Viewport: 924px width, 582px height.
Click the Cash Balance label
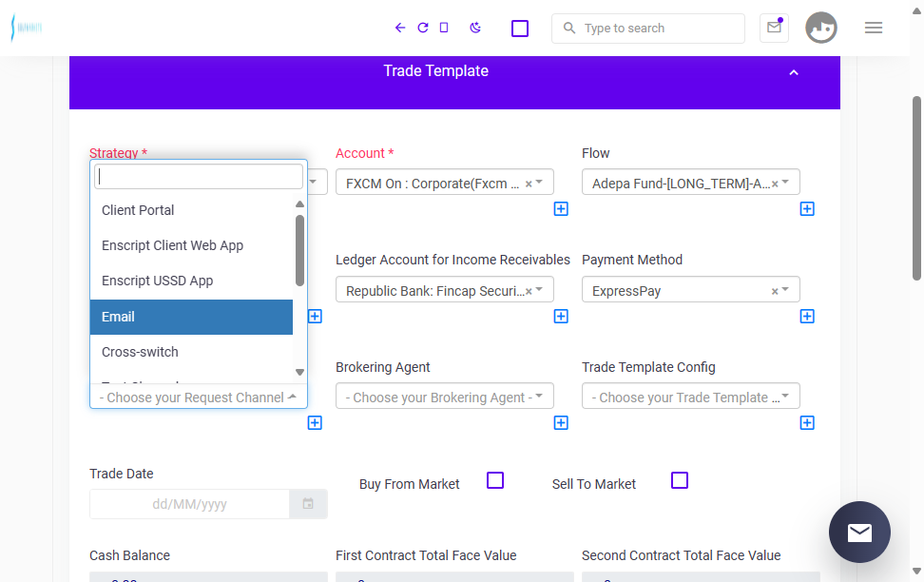pyautogui.click(x=129, y=555)
